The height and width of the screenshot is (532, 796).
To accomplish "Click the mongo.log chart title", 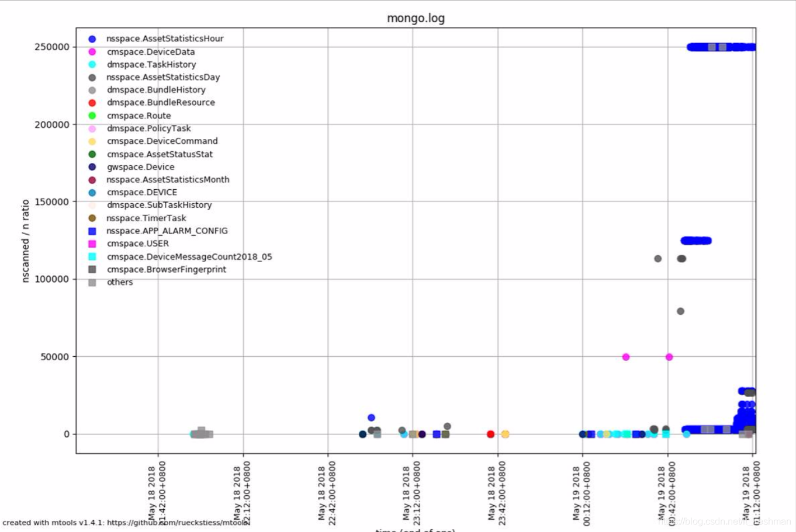I will [x=416, y=18].
